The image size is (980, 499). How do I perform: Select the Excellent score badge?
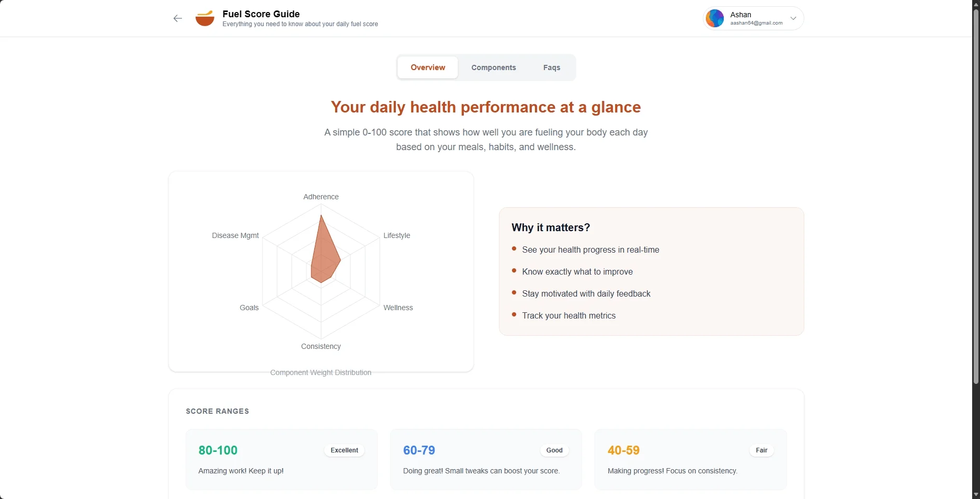point(344,450)
